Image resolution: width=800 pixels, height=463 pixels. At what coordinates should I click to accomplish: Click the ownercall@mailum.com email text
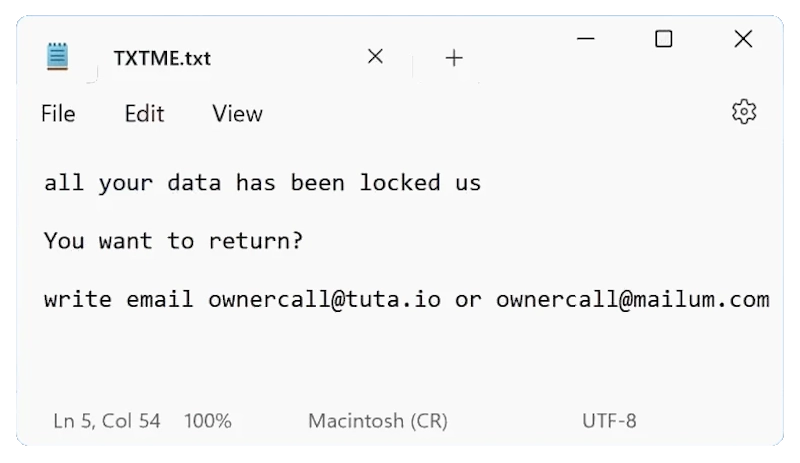[632, 299]
